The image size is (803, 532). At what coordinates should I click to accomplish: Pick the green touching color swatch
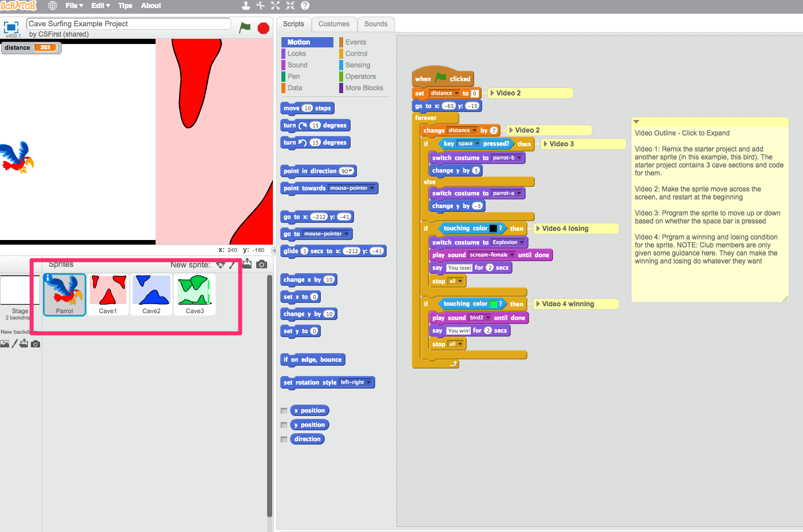point(493,304)
